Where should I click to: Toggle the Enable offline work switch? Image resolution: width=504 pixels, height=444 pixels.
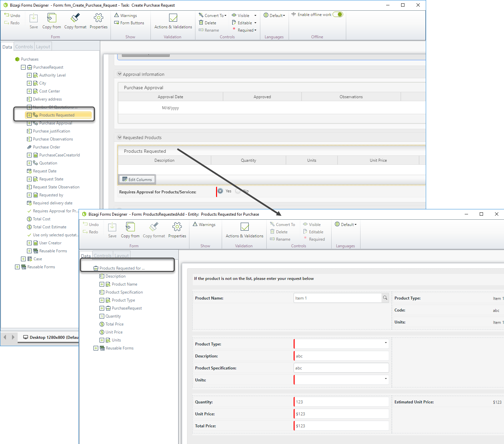pyautogui.click(x=338, y=15)
